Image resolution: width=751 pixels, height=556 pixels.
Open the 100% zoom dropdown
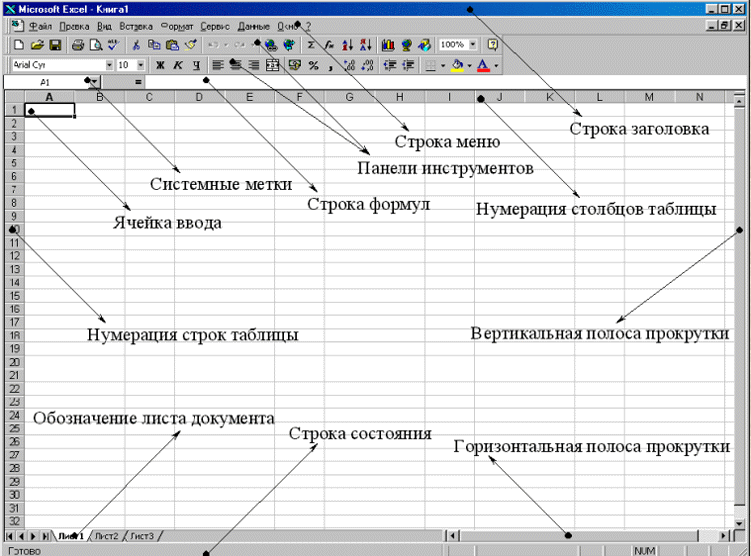click(473, 45)
